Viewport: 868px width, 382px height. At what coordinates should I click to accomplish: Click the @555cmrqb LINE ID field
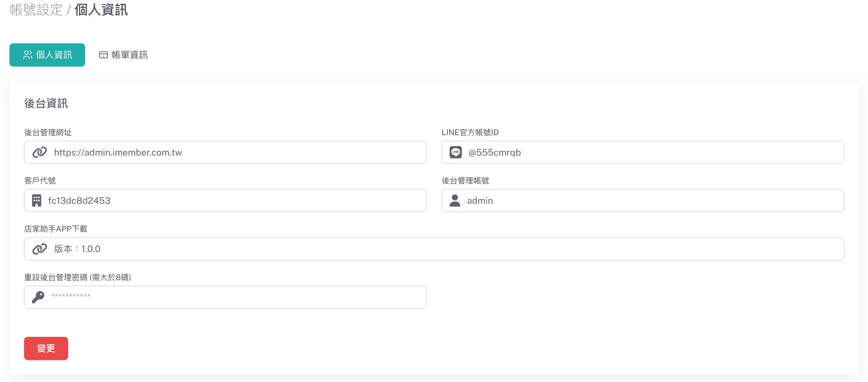(x=654, y=152)
